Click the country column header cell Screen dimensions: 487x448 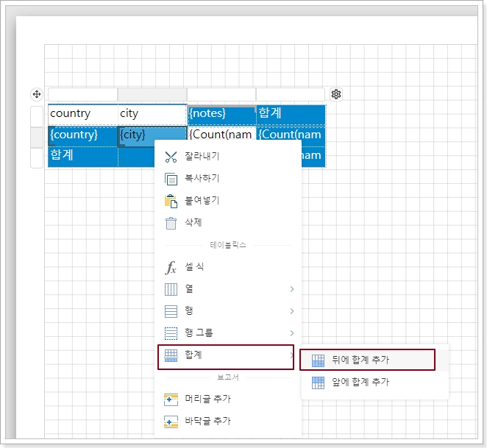point(82,114)
